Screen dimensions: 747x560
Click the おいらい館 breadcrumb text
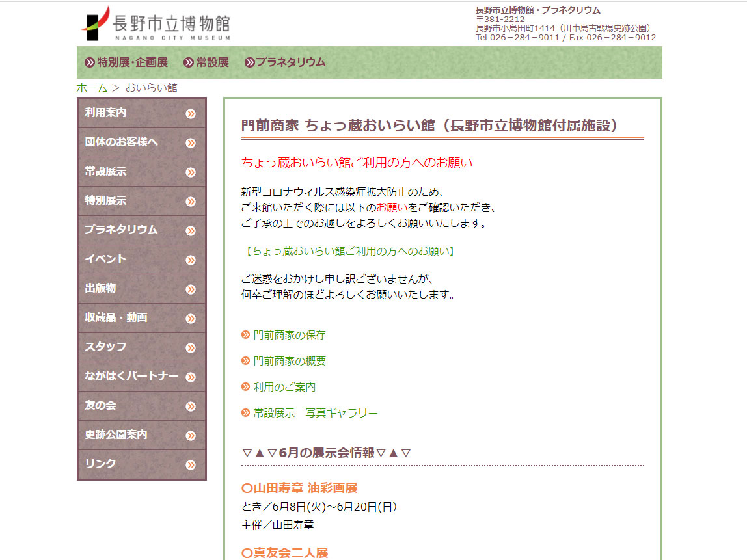pyautogui.click(x=152, y=88)
